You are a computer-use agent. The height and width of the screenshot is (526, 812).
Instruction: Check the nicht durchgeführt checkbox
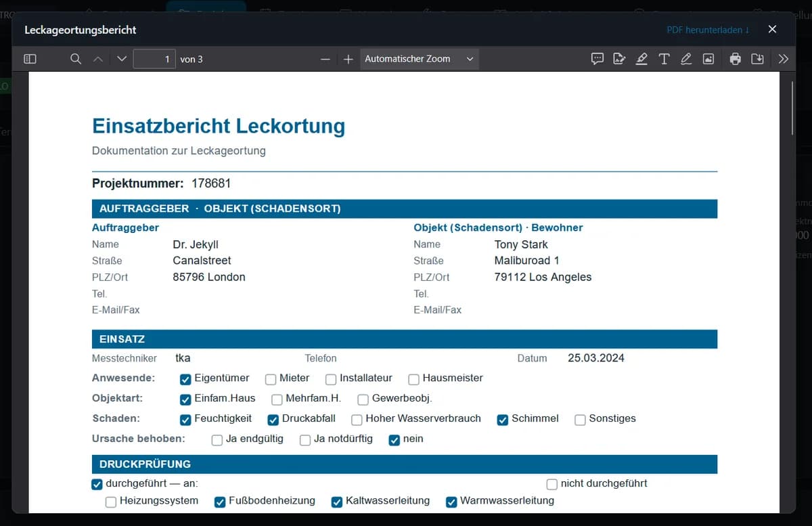(x=552, y=484)
